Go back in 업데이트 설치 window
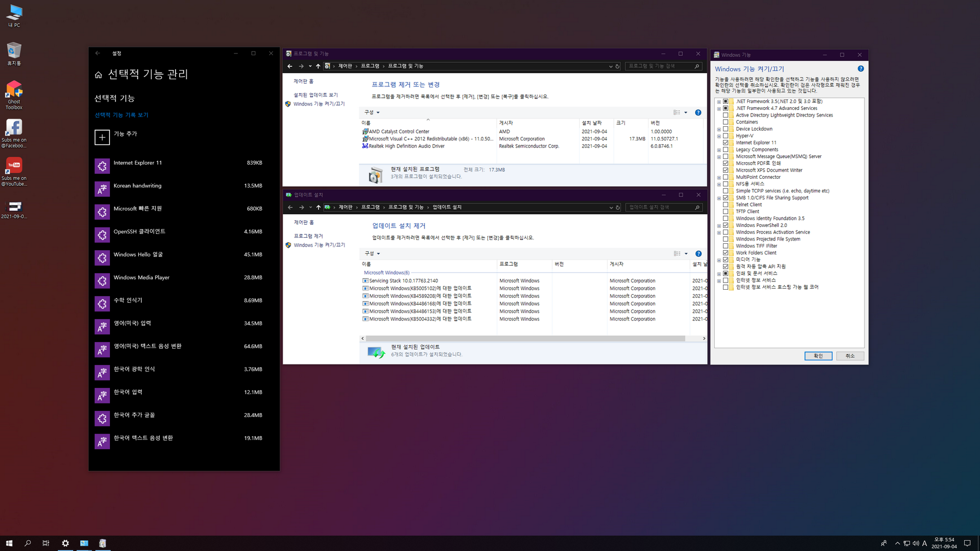 pos(290,207)
